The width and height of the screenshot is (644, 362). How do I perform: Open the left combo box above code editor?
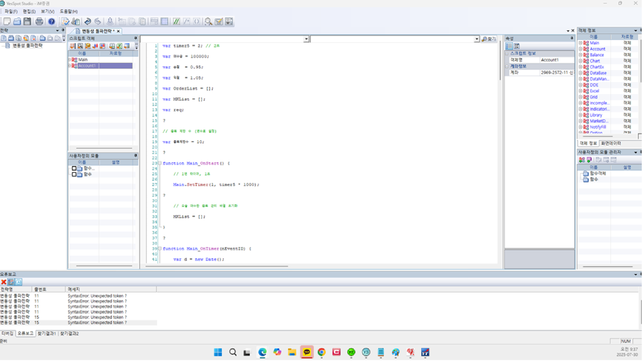[306, 39]
